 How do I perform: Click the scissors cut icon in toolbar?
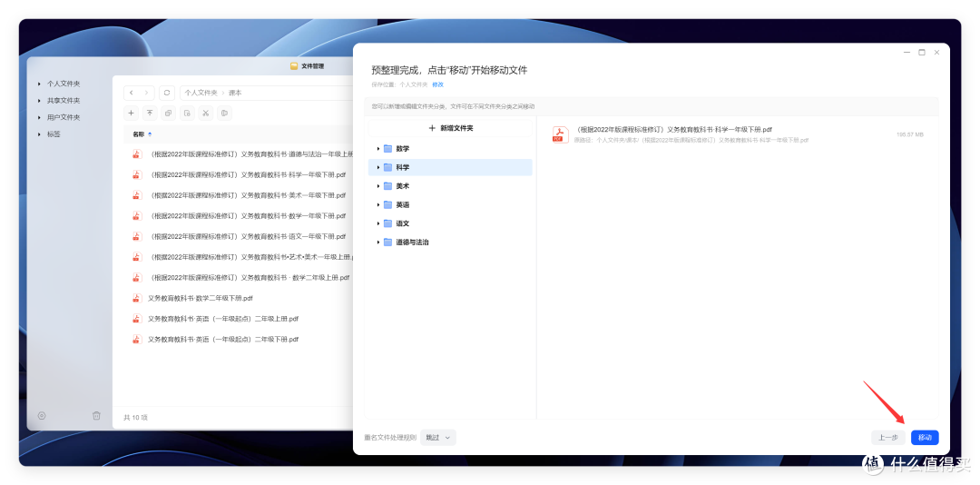[x=206, y=114]
